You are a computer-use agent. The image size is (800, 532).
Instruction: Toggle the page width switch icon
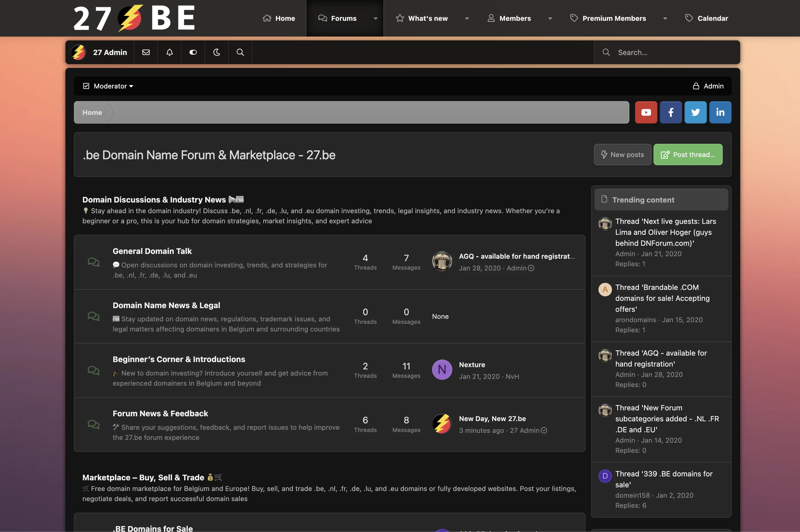(193, 52)
